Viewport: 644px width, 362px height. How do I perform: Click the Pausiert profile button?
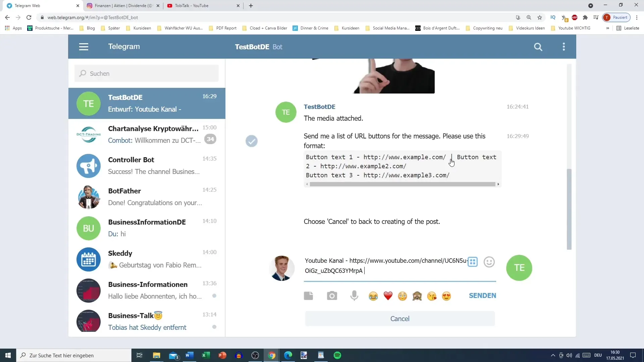[x=616, y=17]
